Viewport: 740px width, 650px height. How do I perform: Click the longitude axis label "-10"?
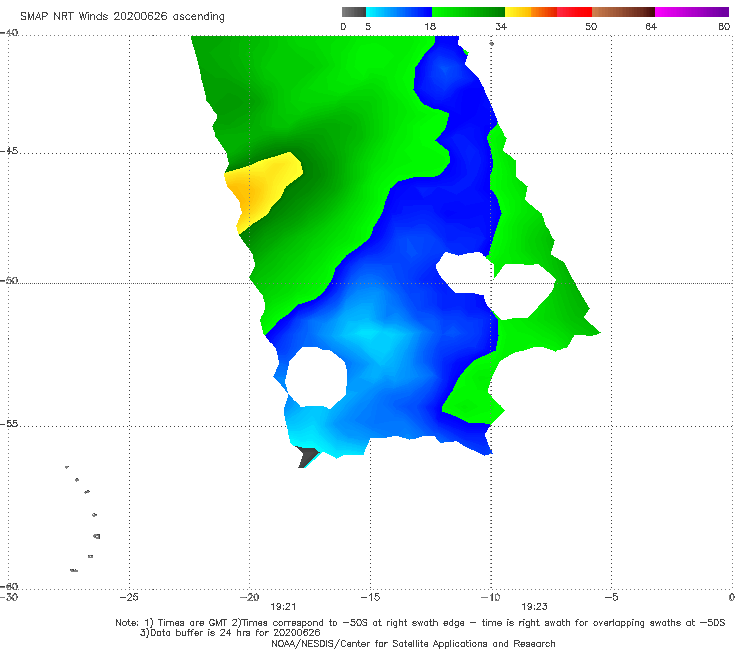pos(490,597)
